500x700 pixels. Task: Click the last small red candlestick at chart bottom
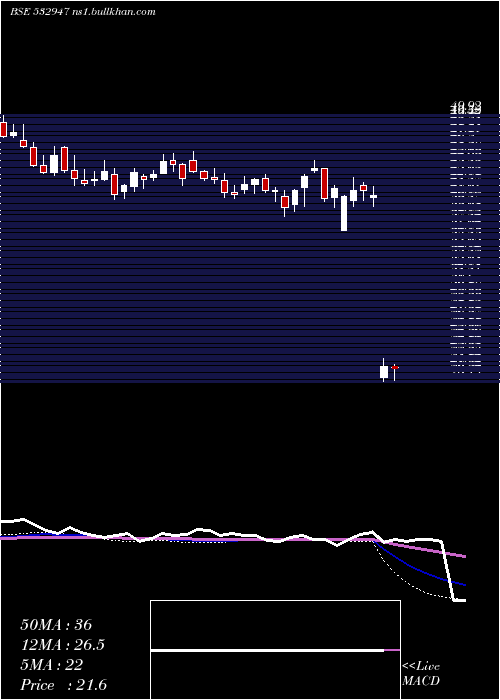coord(395,370)
